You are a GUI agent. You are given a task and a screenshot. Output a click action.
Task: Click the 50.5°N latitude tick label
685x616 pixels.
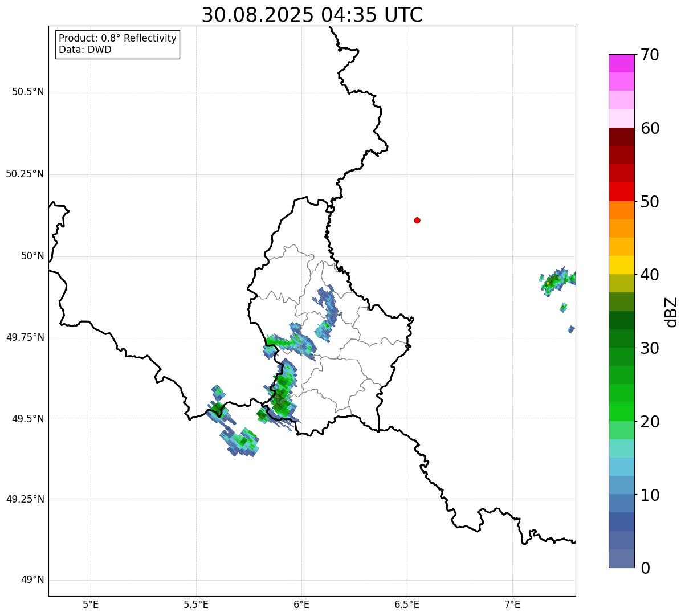click(x=28, y=92)
